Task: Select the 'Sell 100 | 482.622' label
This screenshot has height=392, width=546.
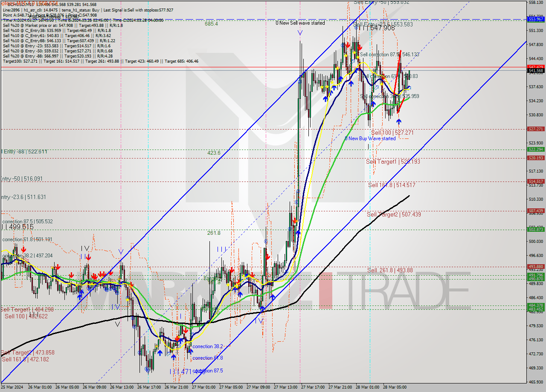Action: click(26, 317)
